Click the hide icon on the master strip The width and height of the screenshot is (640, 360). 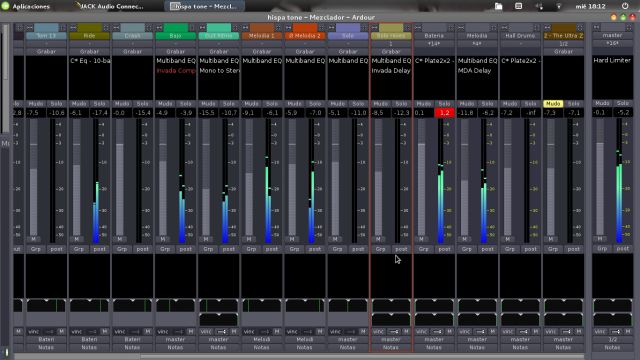click(x=628, y=27)
